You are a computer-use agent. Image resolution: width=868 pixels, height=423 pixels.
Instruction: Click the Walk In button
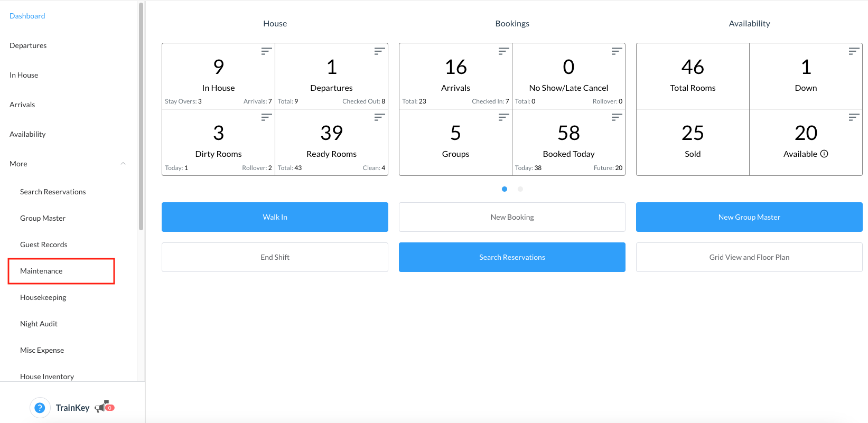point(275,217)
